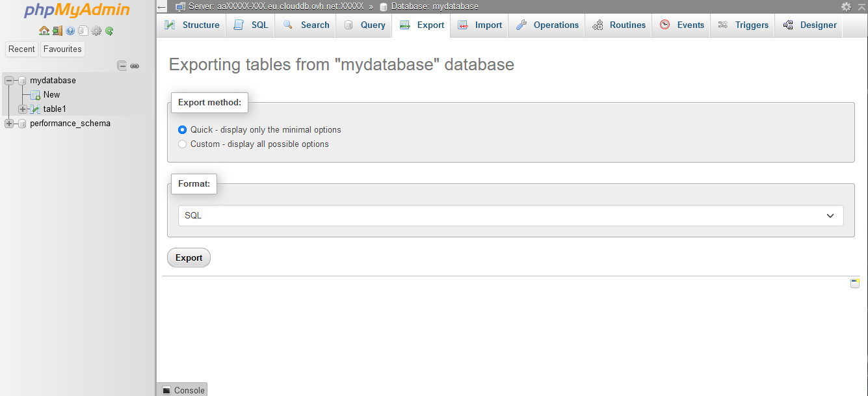This screenshot has height=396, width=868.
Task: Collapse the mydatabase tree node
Action: pos(9,80)
